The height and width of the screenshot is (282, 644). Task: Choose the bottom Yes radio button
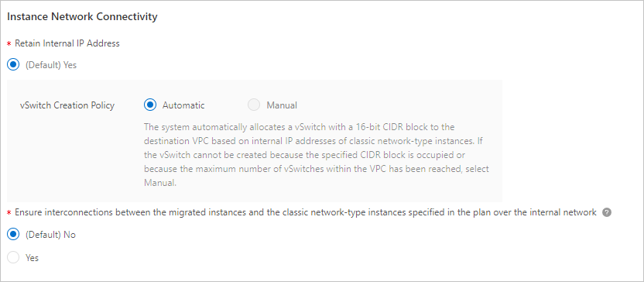[14, 258]
